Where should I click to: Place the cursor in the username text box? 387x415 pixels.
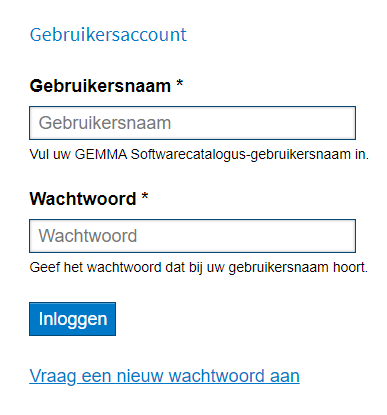192,123
